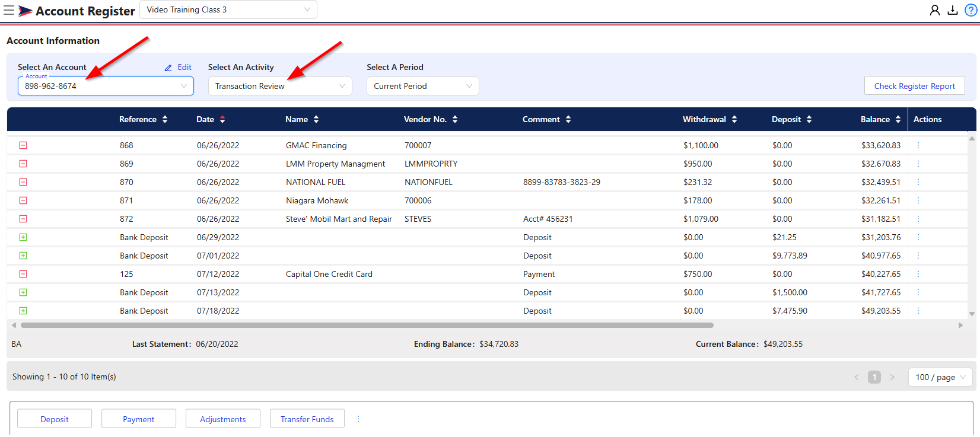This screenshot has height=437, width=980.
Task: Click the horizontal scroll right arrow
Action: point(960,325)
